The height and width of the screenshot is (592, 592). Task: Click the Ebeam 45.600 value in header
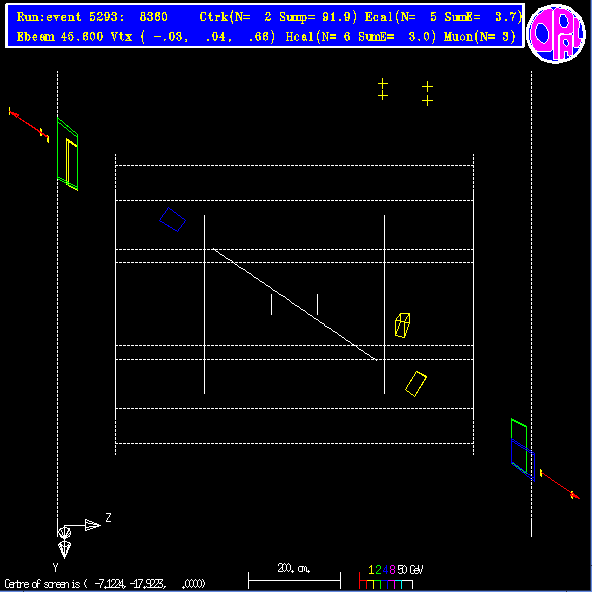click(x=60, y=37)
